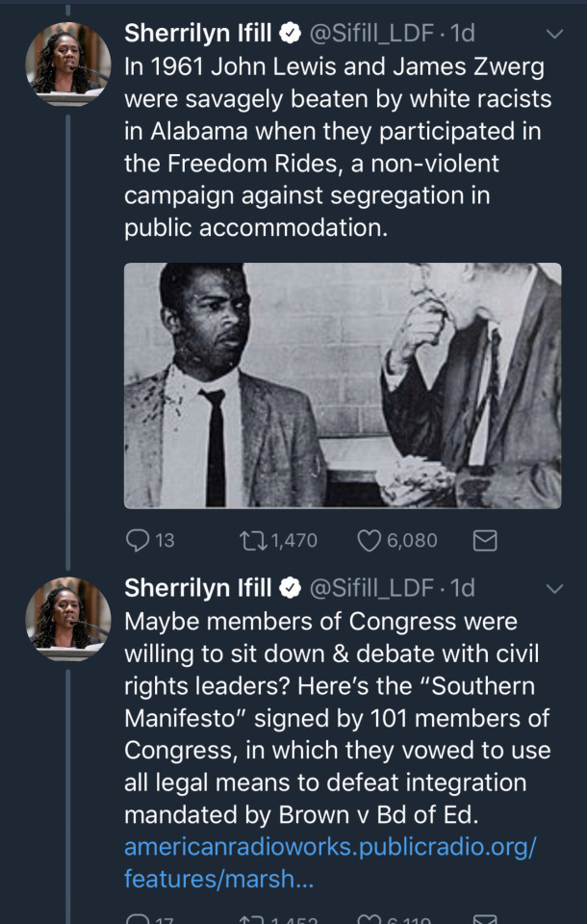Reply to the Freedom Rides tweet
Viewport: 587px width, 924px height.
coord(139,540)
